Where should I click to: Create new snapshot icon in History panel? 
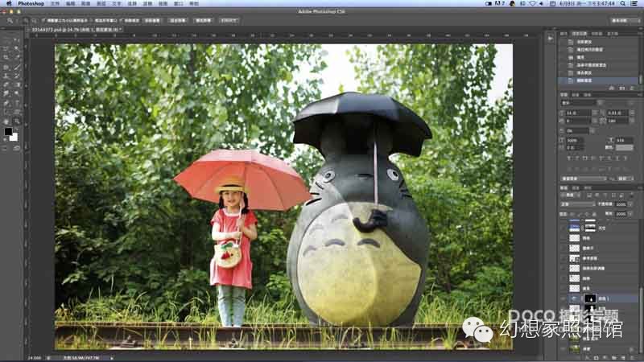click(622, 88)
